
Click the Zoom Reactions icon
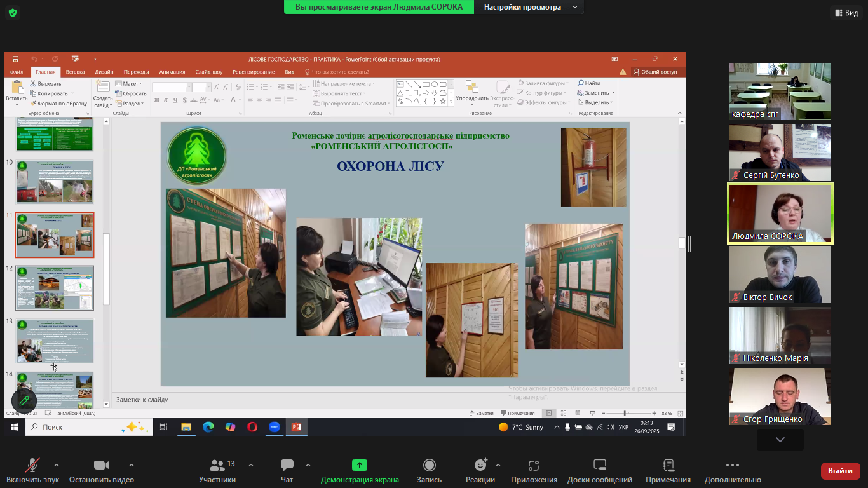coord(480,466)
